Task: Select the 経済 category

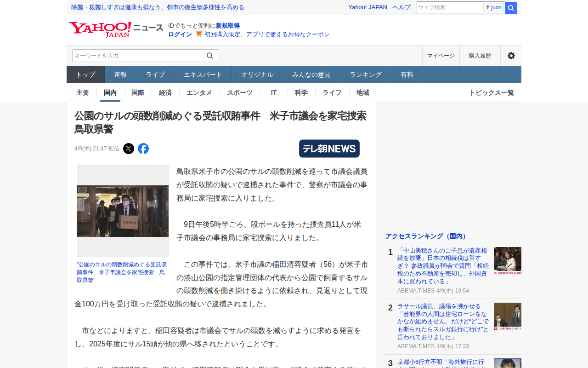Action: 165,92
